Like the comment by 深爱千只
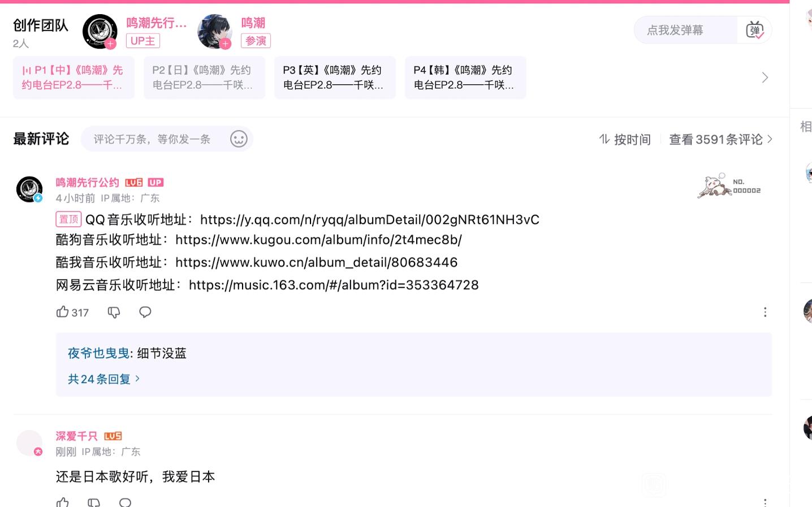The width and height of the screenshot is (812, 507). (63, 502)
